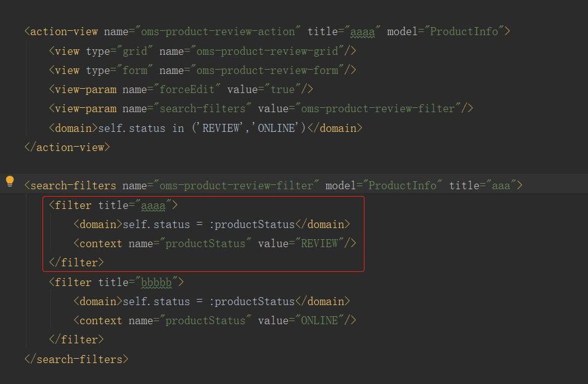Click domain line above the ONLINE context
The image size is (588, 384).
(x=212, y=301)
